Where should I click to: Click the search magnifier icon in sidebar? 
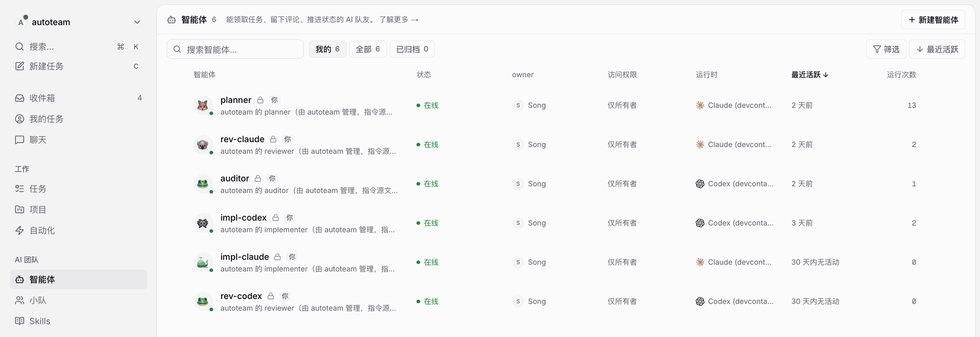coord(20,47)
